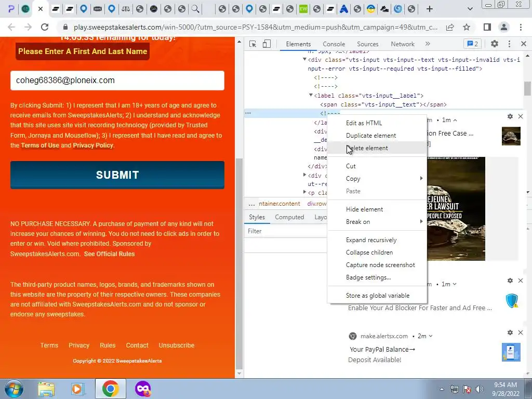Open the tab search dropdown arrow
The image size is (532, 399).
[x=470, y=9]
